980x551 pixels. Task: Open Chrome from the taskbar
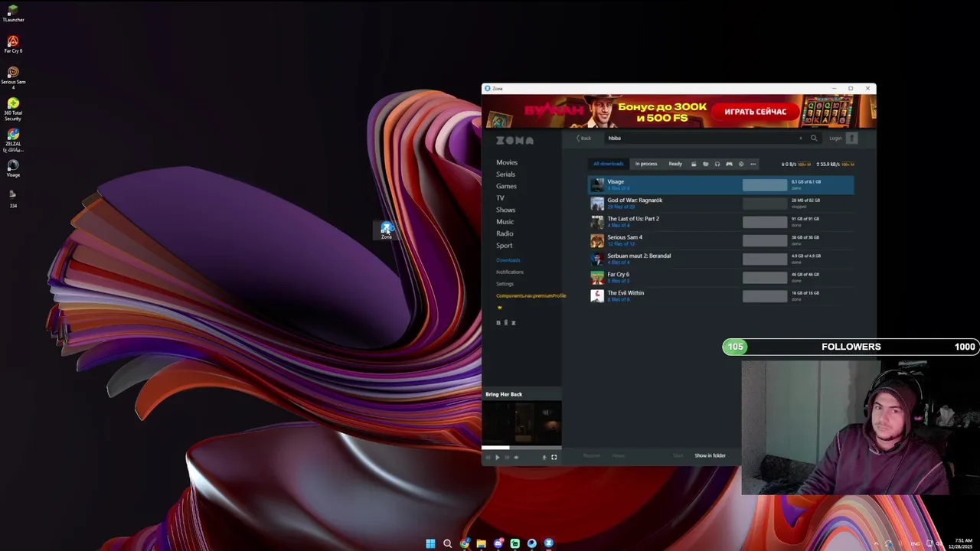(x=464, y=543)
